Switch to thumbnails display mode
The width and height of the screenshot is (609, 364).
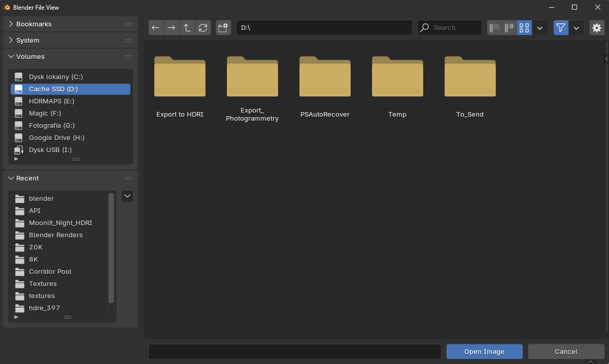(x=524, y=28)
